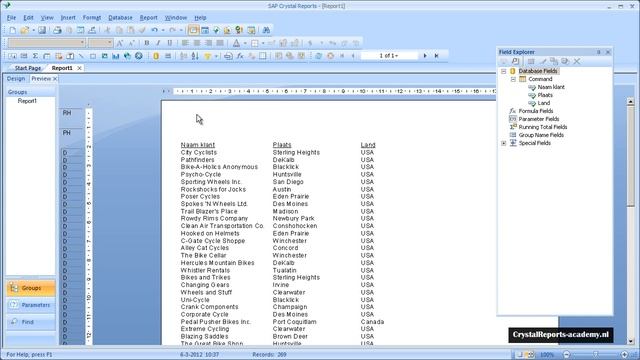Screen dimensions: 640x360
Task: Open the Format menu
Action: click(x=92, y=18)
